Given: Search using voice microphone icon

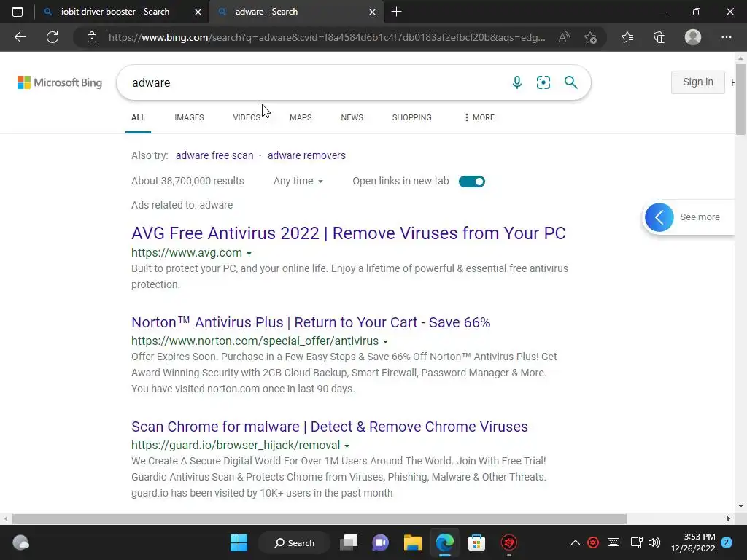Looking at the screenshot, I should [x=517, y=82].
